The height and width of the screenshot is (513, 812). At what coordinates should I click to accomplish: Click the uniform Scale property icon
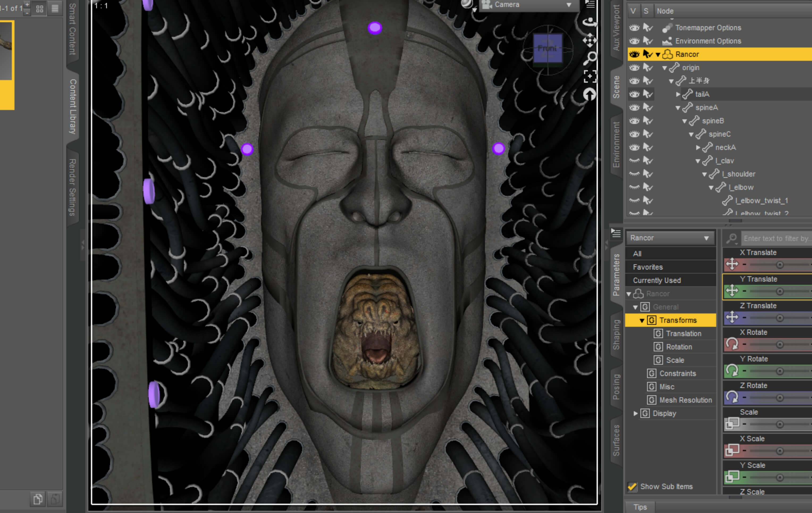(732, 424)
